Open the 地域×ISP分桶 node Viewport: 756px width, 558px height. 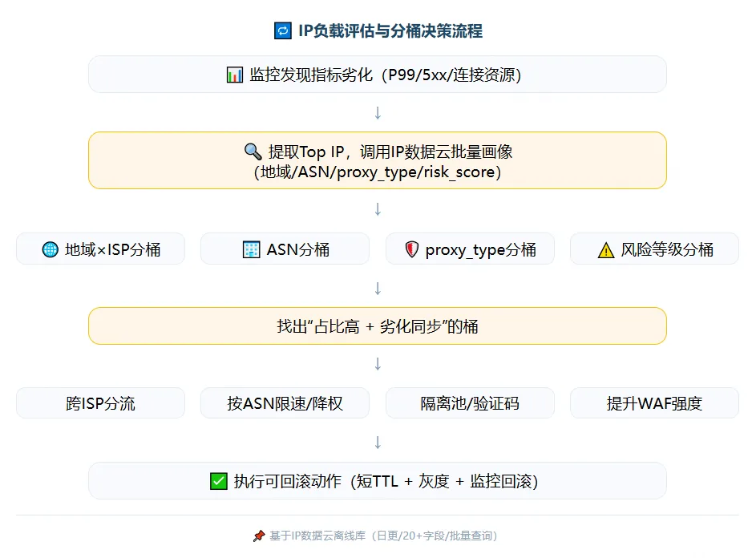(100, 249)
